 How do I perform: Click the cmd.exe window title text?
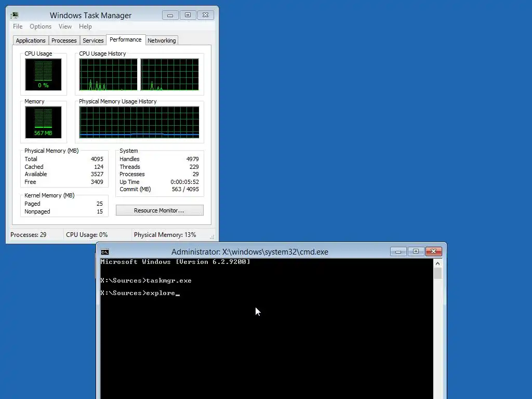point(250,252)
